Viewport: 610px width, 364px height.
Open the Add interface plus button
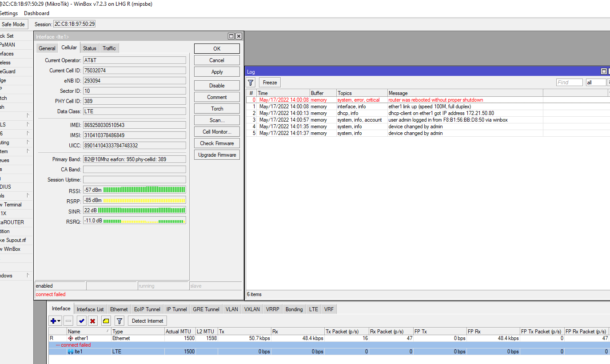(x=56, y=320)
